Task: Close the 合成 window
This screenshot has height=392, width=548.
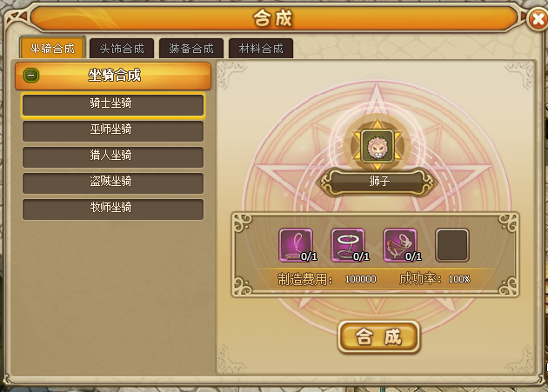Action: pos(538,19)
